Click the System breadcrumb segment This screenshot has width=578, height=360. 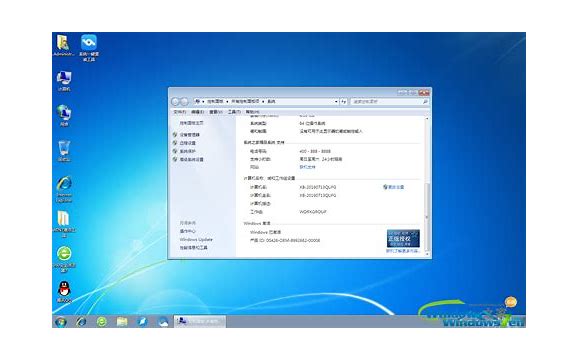(x=271, y=101)
